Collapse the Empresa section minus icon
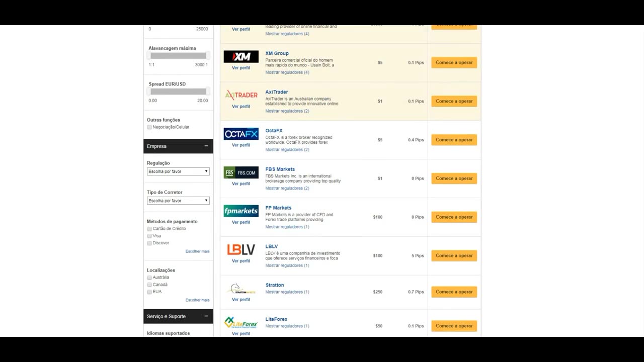 206,146
